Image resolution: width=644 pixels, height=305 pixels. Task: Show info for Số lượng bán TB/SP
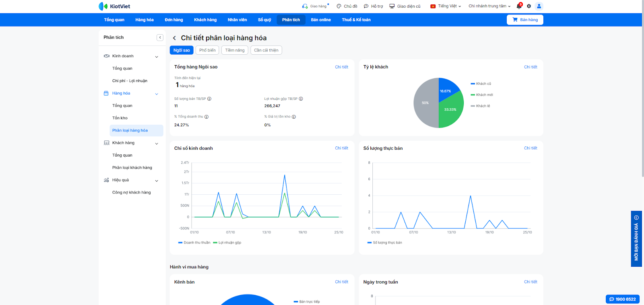click(x=209, y=99)
